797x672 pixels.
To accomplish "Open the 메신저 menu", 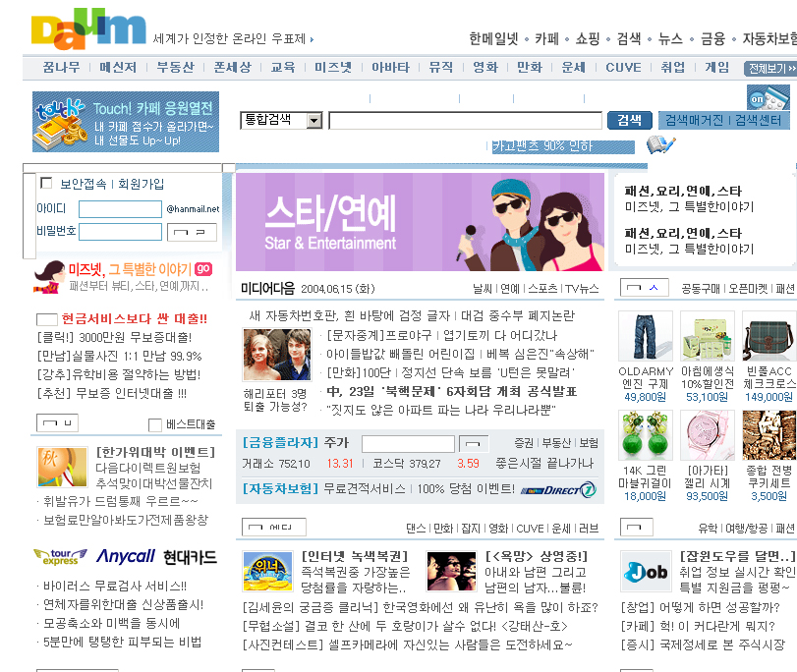I will point(118,67).
